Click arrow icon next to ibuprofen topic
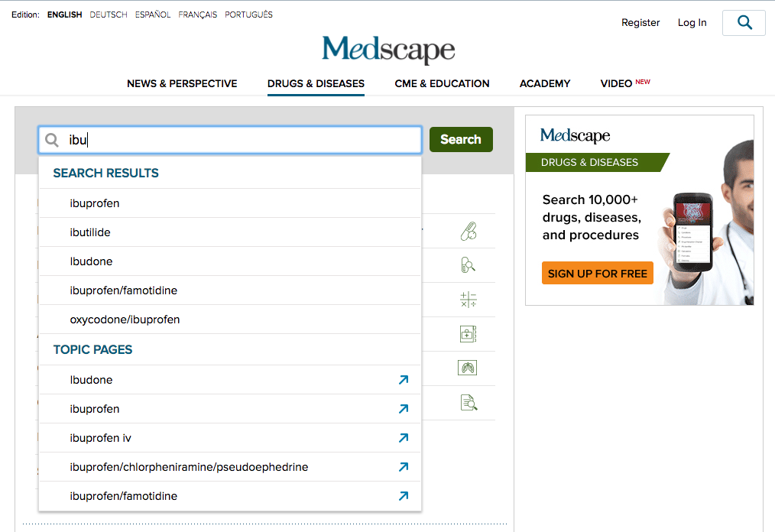The height and width of the screenshot is (532, 775). (x=404, y=409)
